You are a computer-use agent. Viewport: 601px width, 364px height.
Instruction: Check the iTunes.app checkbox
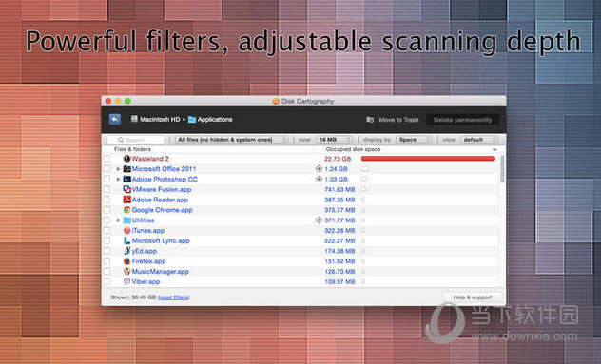[x=107, y=231]
